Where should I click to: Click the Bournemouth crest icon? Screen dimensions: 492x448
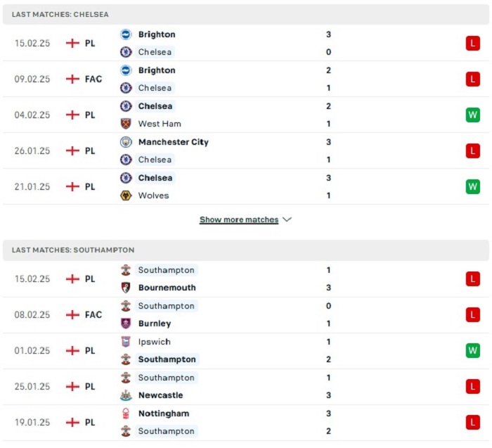(126, 288)
